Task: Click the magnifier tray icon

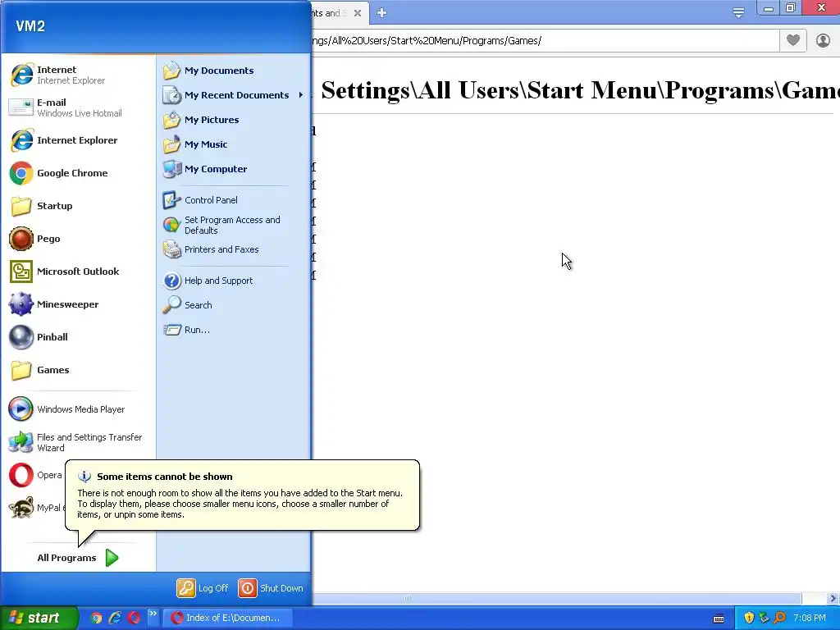Action: pyautogui.click(x=780, y=618)
